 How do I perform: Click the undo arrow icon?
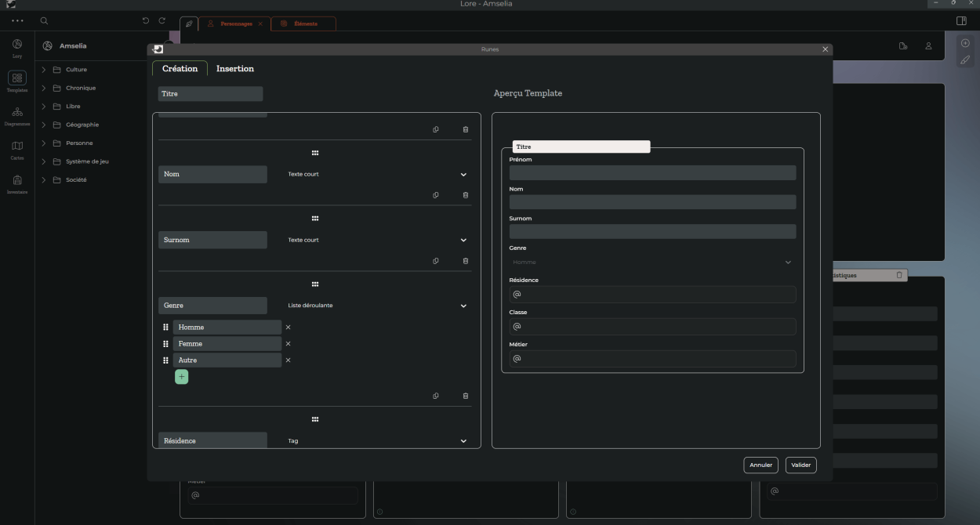click(x=146, y=21)
